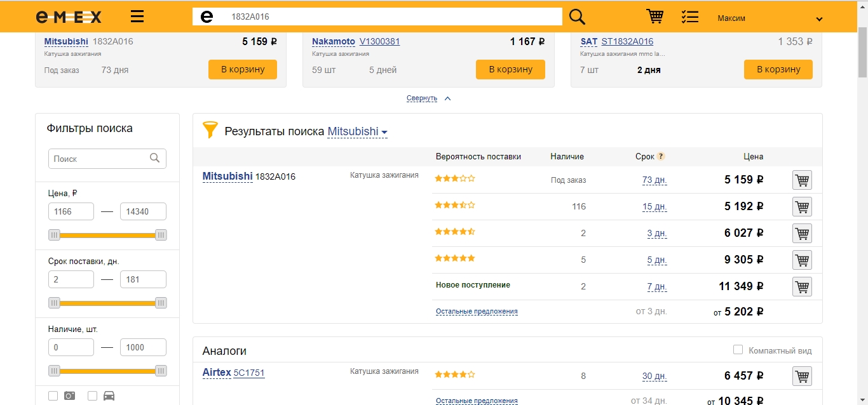The image size is (868, 405).
Task: Open the 3 дн. delivery term details
Action: point(656,234)
